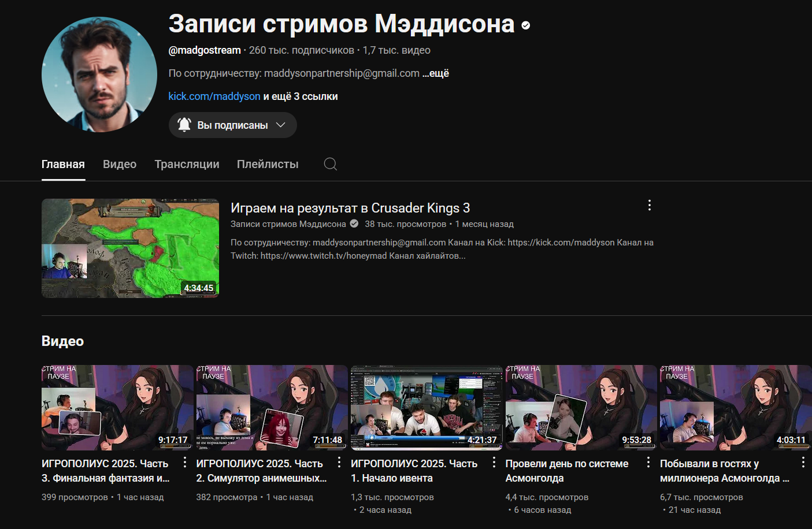Click the channel name 'Записи стримов Мэддисона' heading
Viewport: 812px width, 529px height.
(x=342, y=24)
